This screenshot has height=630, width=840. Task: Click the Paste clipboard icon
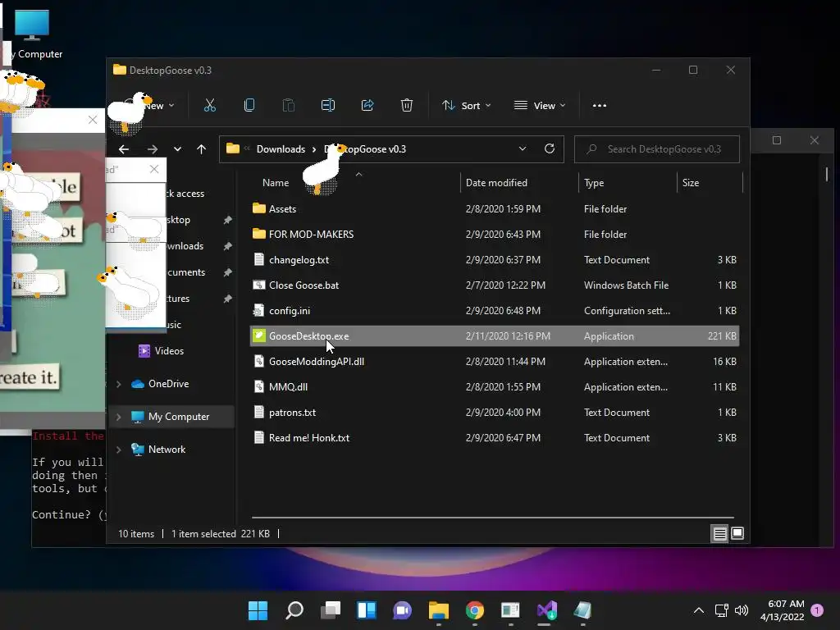[x=288, y=106]
